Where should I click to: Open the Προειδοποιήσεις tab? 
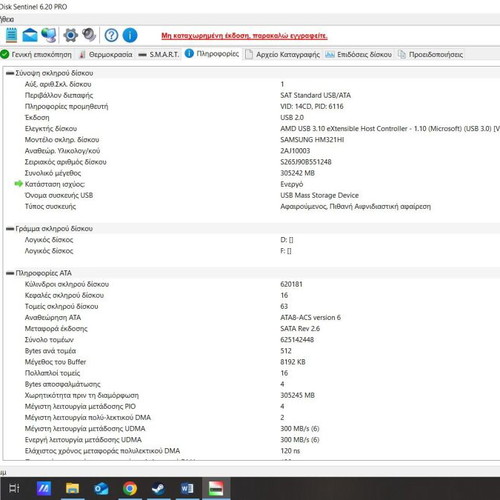pyautogui.click(x=430, y=54)
